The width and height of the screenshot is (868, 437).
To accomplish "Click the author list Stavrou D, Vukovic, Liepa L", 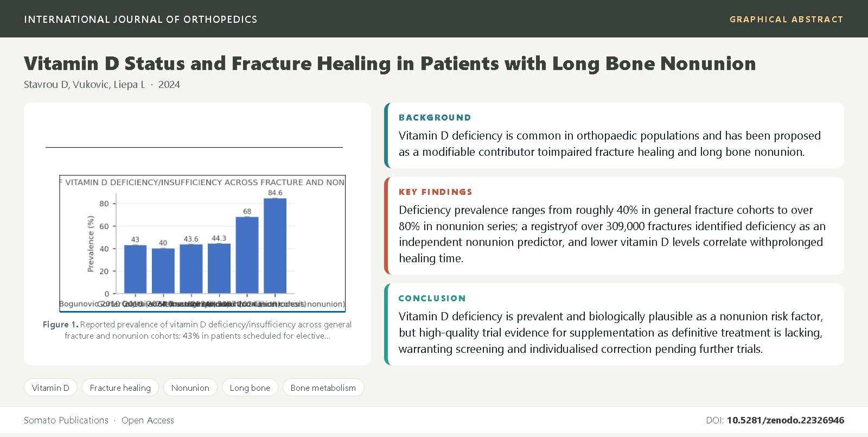I will coord(85,85).
